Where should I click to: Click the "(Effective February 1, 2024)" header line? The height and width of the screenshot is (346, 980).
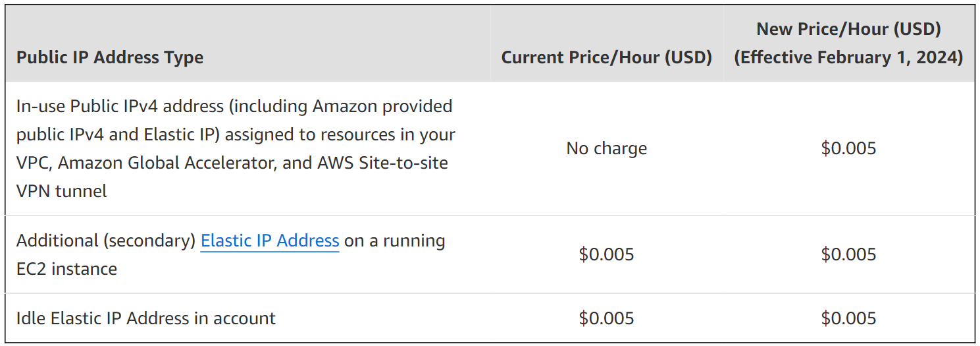point(848,57)
